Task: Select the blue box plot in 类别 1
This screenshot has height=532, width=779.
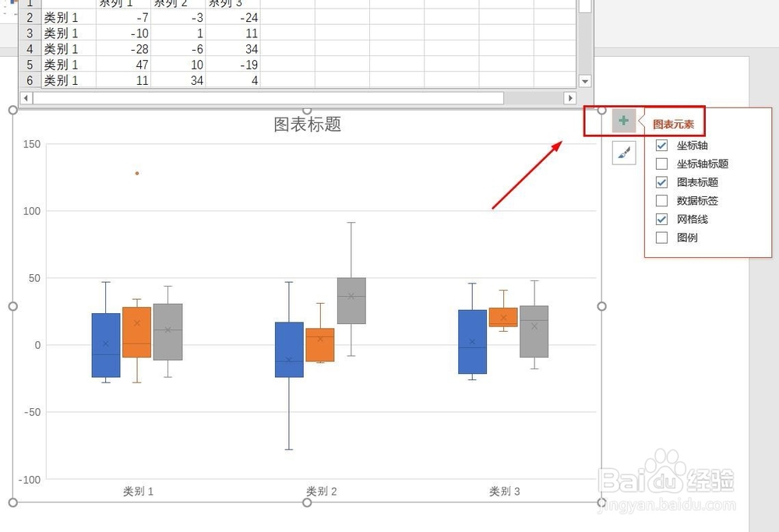Action: (x=104, y=343)
